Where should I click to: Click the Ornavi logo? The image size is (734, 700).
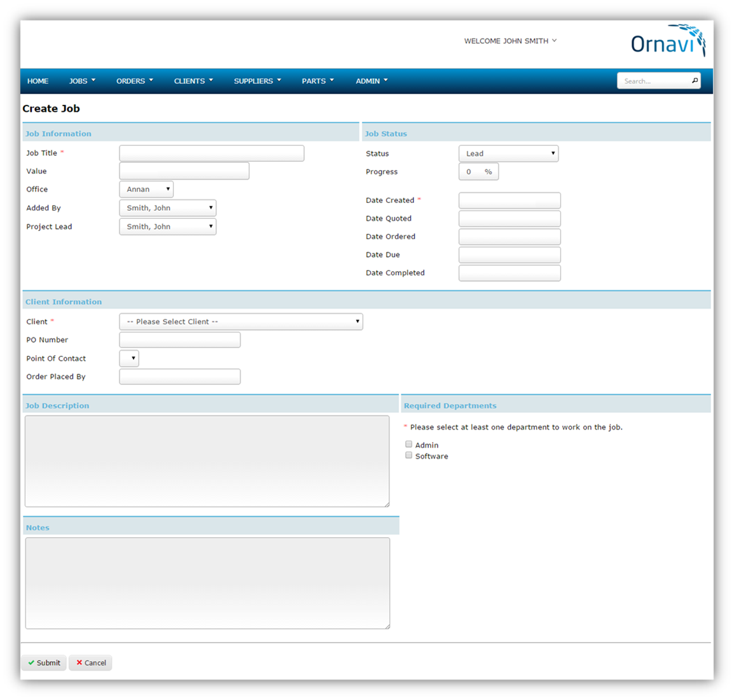click(667, 41)
